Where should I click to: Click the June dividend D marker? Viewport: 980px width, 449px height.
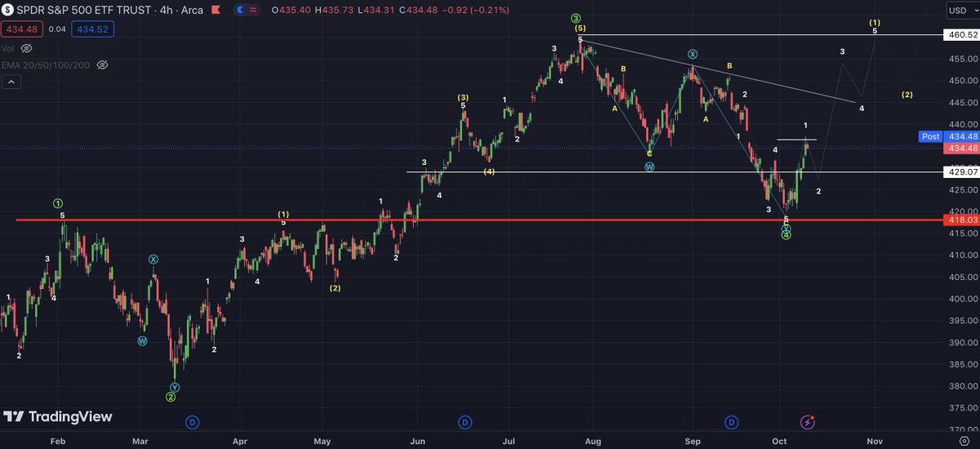464,422
